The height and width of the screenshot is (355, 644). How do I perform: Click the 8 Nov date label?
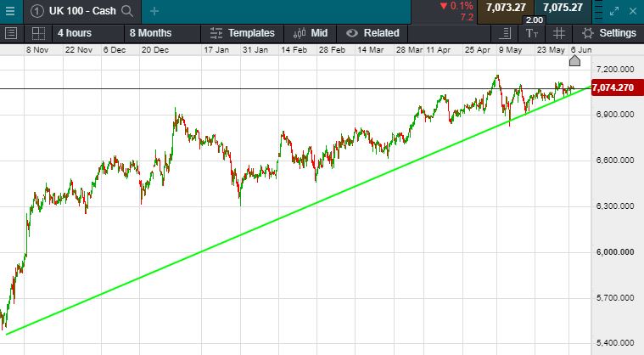pos(37,50)
